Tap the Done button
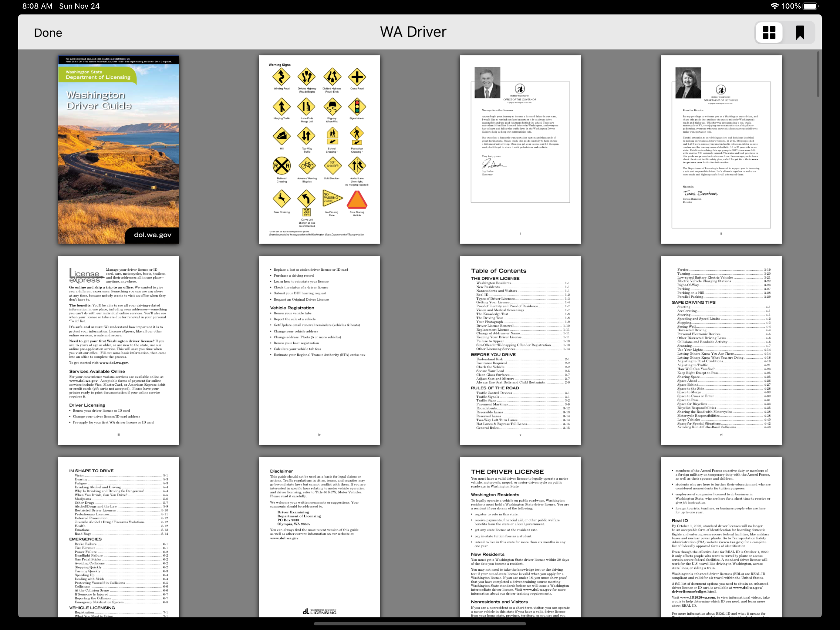This screenshot has width=840, height=630. (48, 33)
